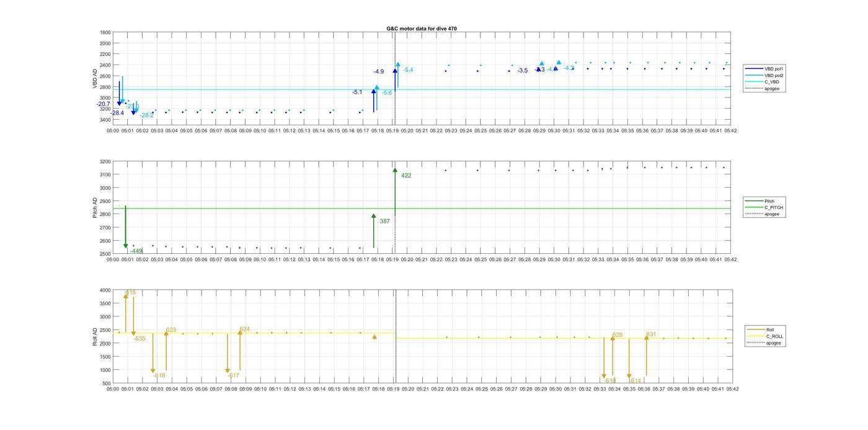Click the 'Roll AD' y-axis label
The height and width of the screenshot is (430, 868).
pyautogui.click(x=95, y=336)
